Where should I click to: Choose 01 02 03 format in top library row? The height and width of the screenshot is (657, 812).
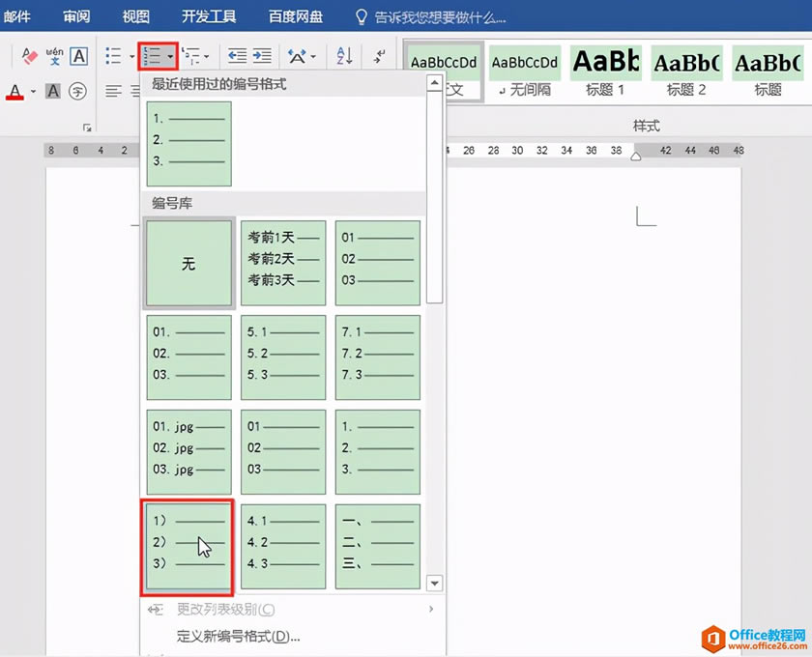pos(378,263)
